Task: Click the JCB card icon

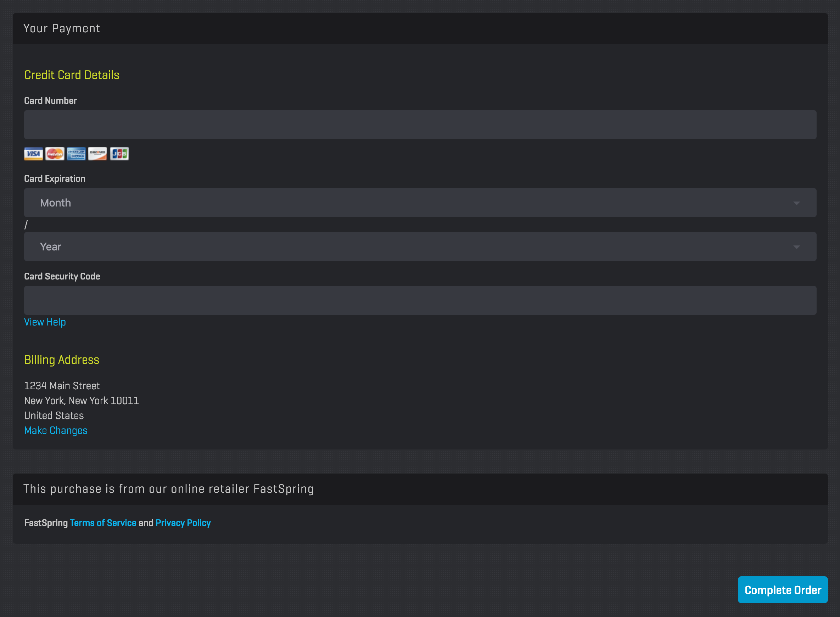Action: 119,153
